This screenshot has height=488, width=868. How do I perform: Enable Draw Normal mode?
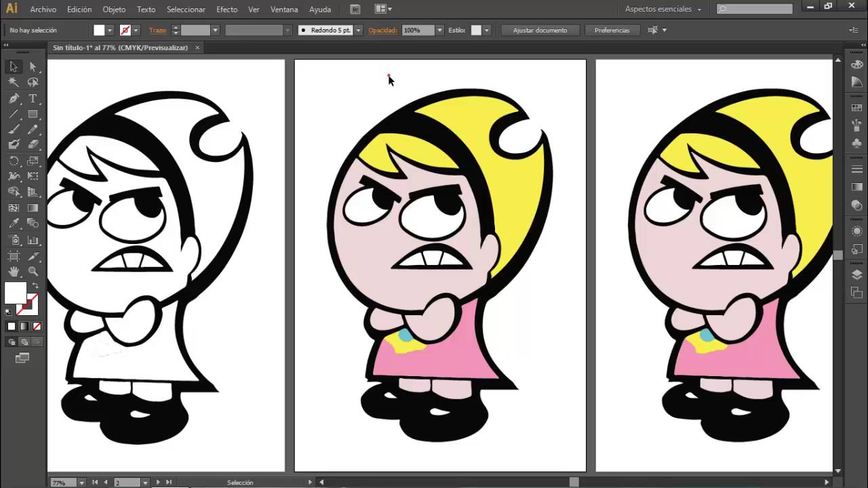pyautogui.click(x=12, y=342)
